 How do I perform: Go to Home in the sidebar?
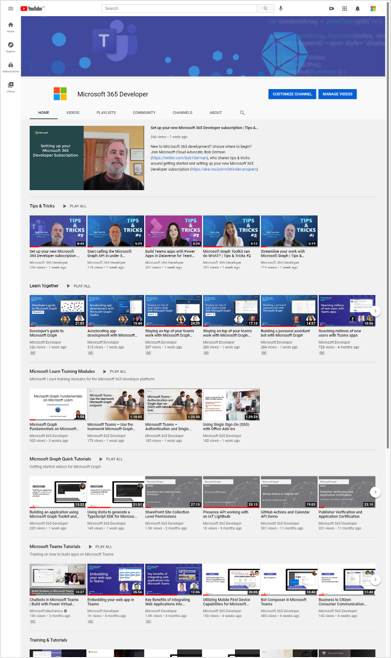coord(10,27)
